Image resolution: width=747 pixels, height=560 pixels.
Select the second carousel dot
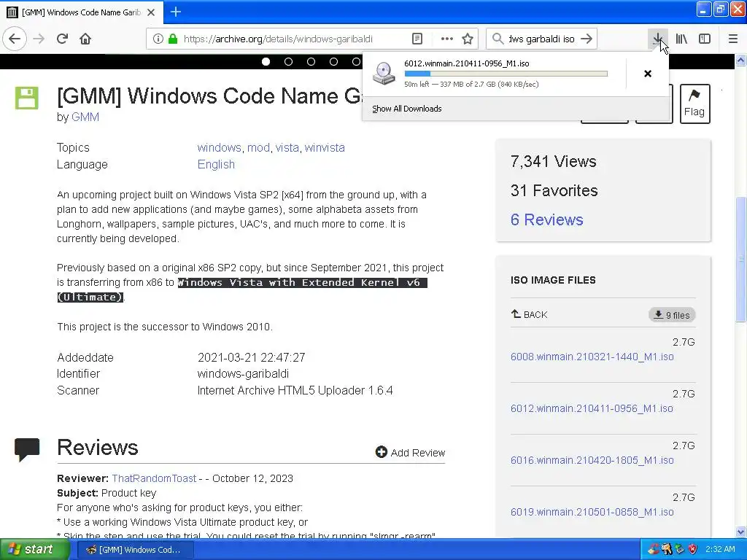click(x=288, y=61)
